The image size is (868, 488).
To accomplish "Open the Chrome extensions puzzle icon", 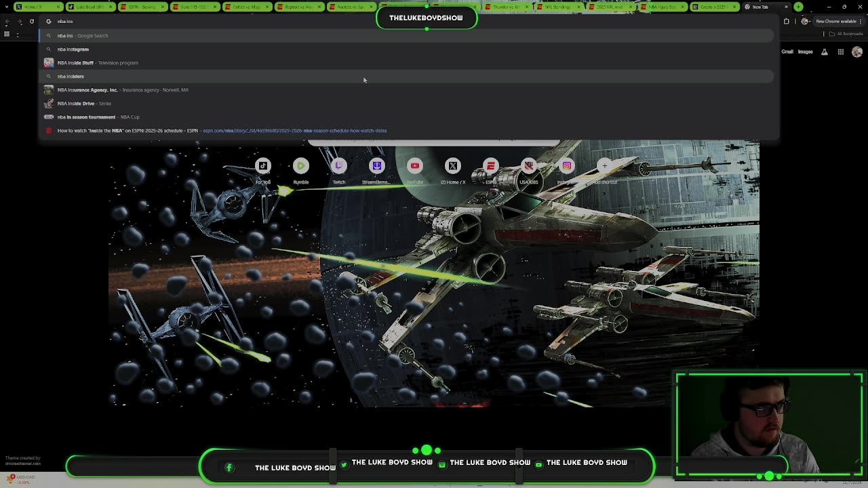I will [787, 21].
